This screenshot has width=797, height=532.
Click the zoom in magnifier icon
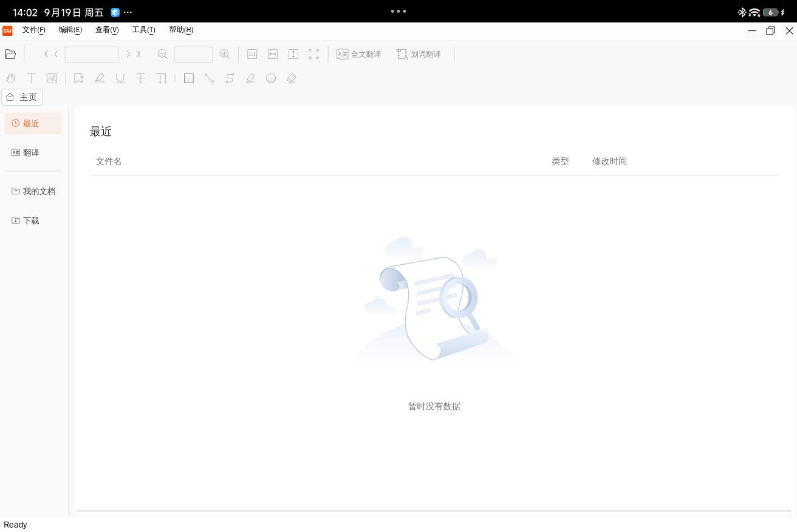[x=225, y=54]
